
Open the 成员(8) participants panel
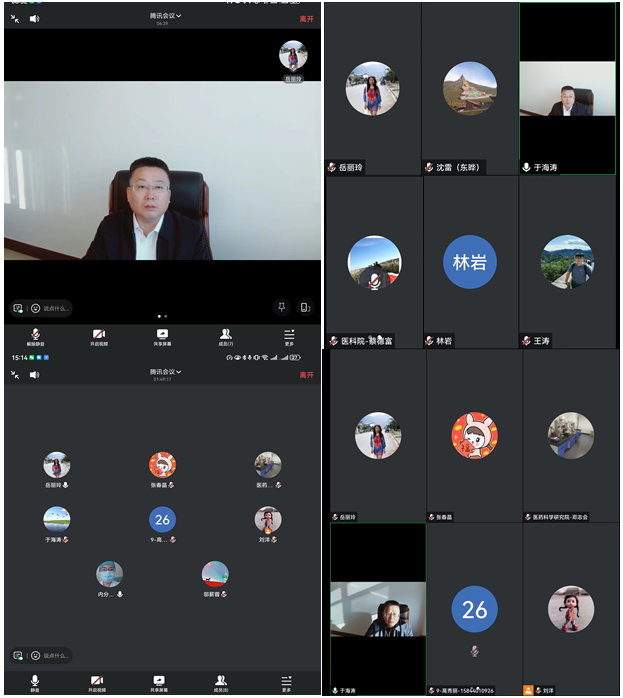coord(226,680)
